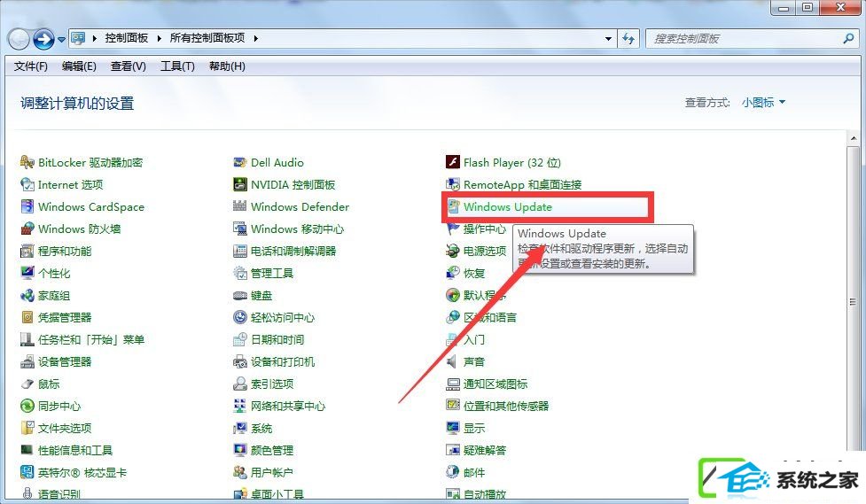Click the Windows 移动中心 icon

point(239,229)
